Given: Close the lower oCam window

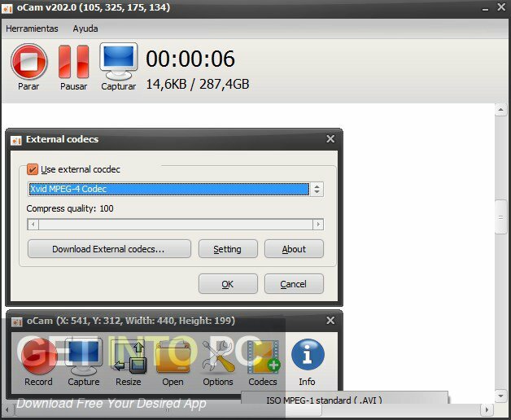Looking at the screenshot, I should [x=330, y=321].
